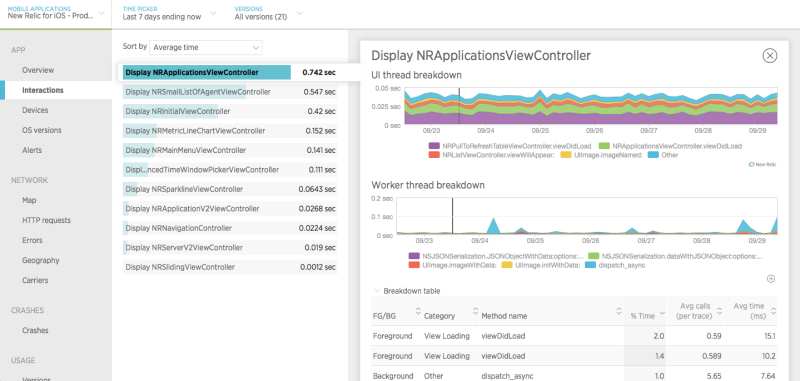Sort the Category column arrows
Screen dimensions: 800x381
[x=476, y=311]
